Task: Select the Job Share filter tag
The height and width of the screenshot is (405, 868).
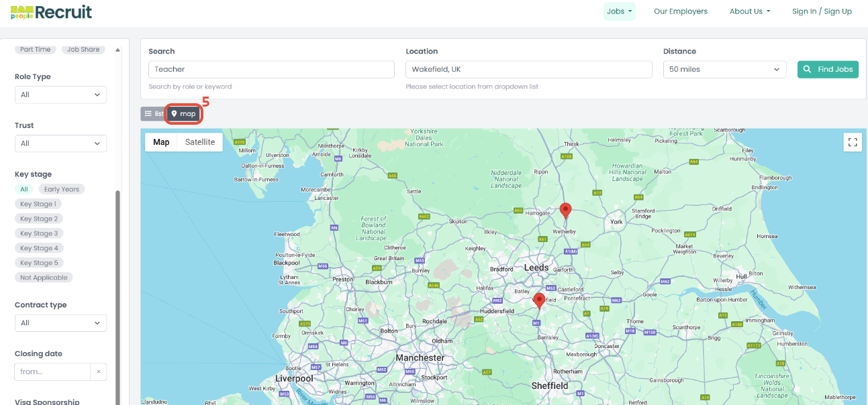Action: click(x=83, y=50)
